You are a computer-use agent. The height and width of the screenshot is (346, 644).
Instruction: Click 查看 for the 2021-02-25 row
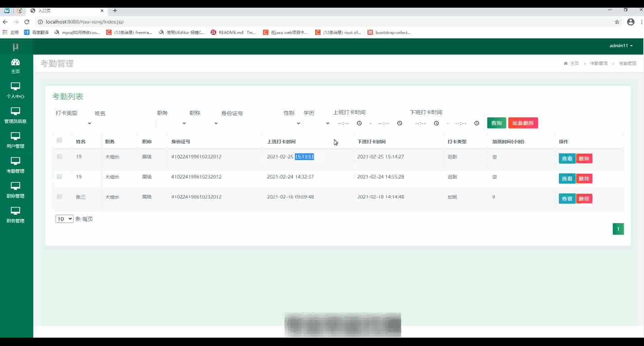[567, 158]
